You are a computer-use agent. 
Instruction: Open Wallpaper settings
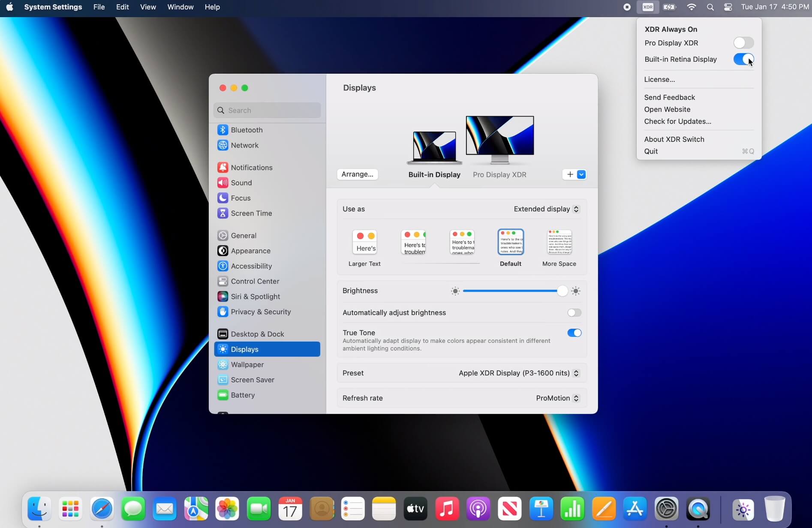(247, 364)
